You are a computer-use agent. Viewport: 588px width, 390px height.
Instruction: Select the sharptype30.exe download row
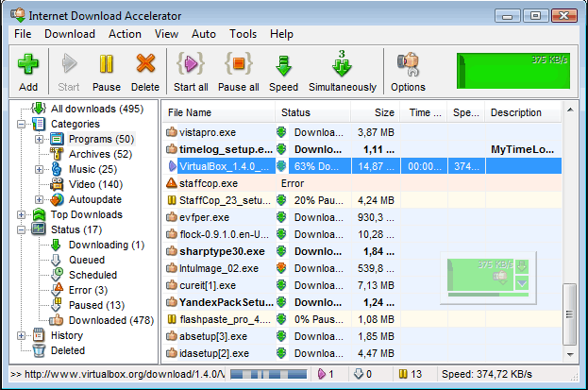click(362, 251)
